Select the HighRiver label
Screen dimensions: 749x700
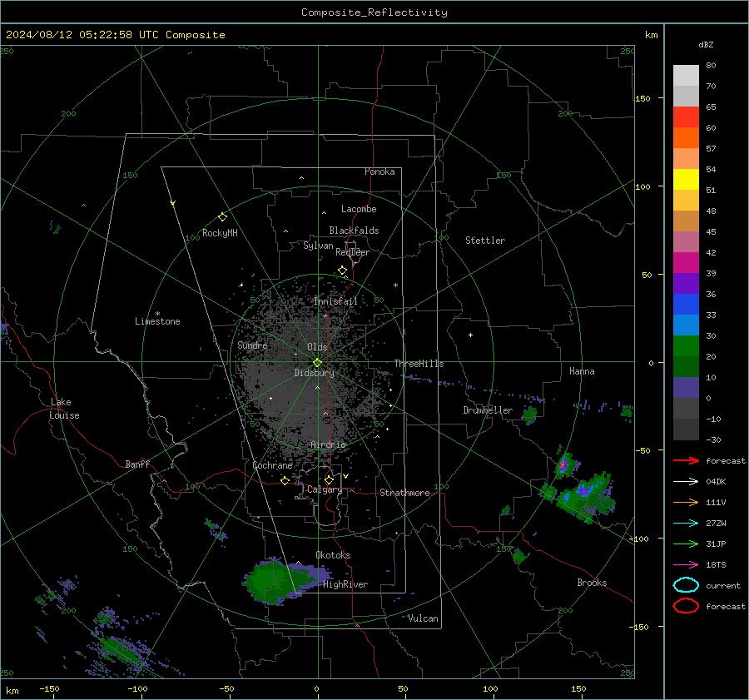coord(345,584)
